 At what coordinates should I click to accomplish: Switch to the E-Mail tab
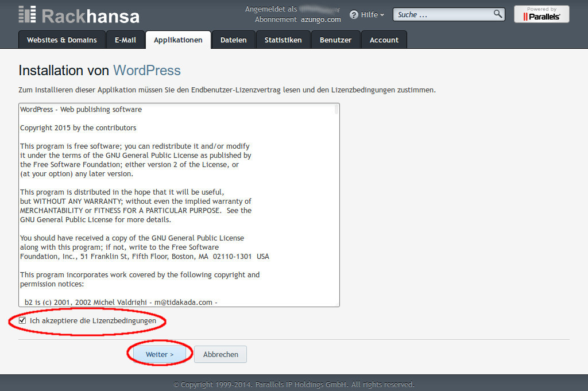pyautogui.click(x=125, y=40)
